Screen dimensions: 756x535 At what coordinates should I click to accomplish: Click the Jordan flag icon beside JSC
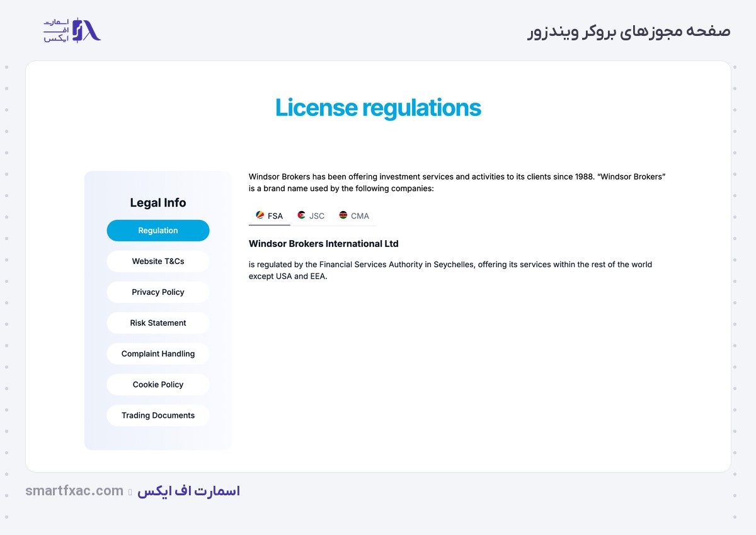point(302,215)
